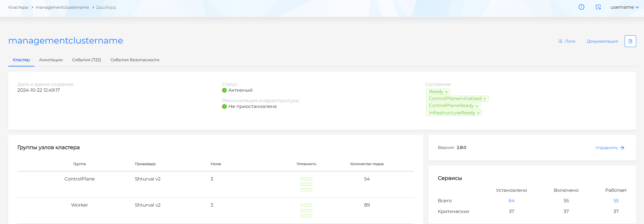
Task: Expand the ControlPlaneReady condition badge
Action: tap(453, 106)
